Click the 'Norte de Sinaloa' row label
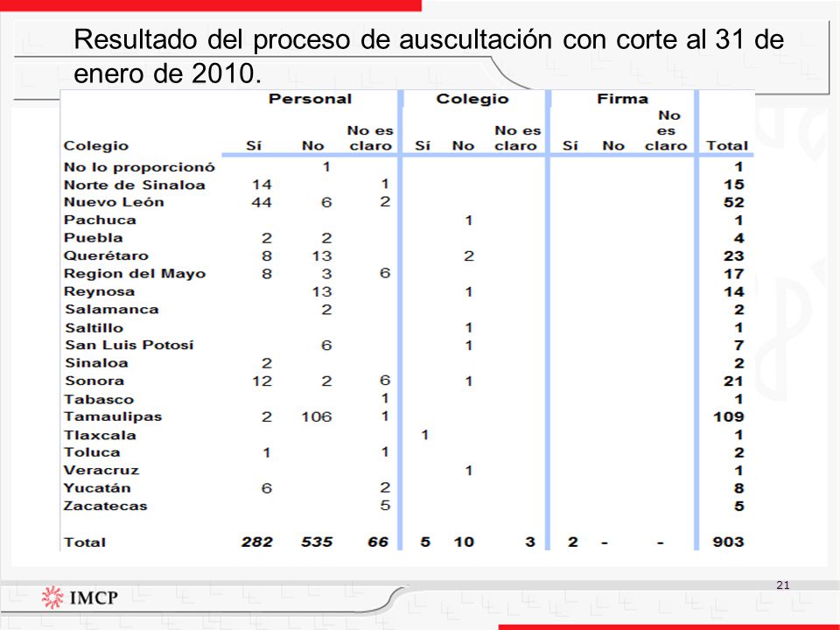The image size is (840, 630). pos(135,185)
